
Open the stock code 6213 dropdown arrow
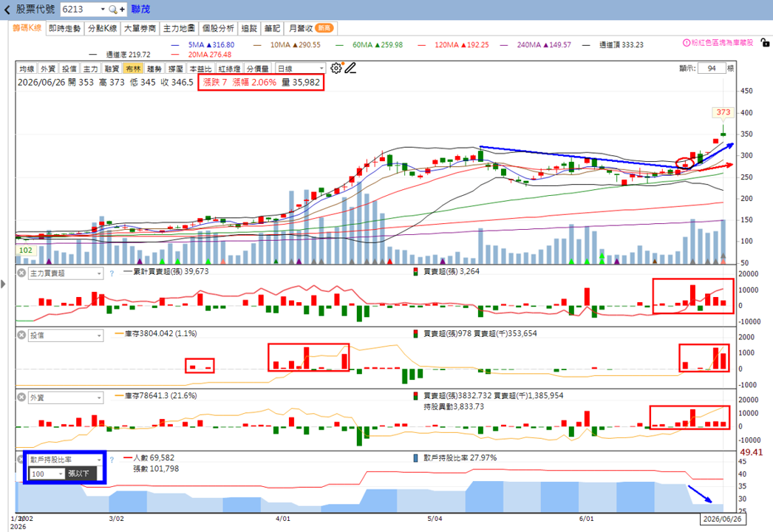pos(103,10)
